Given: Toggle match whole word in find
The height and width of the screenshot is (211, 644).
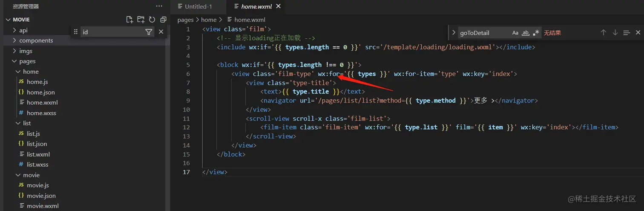Looking at the screenshot, I should [526, 33].
